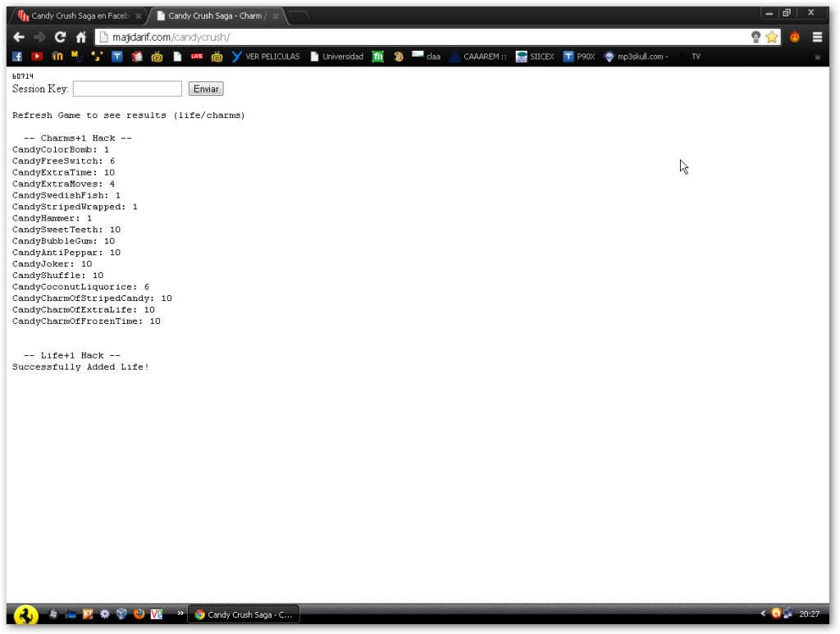Open the mp3skull.com bookmark

636,57
